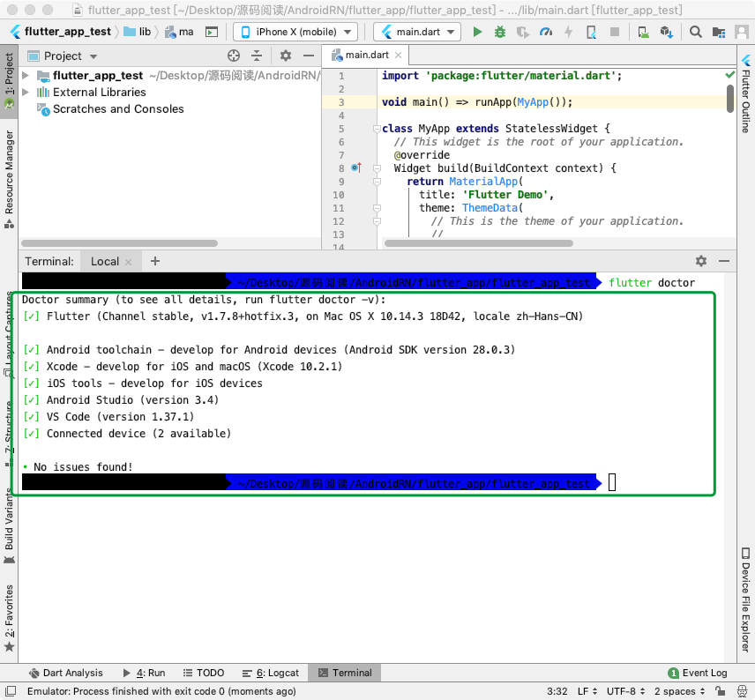Open the 6: Logcat tool window
This screenshot has height=700, width=755.
point(271,673)
